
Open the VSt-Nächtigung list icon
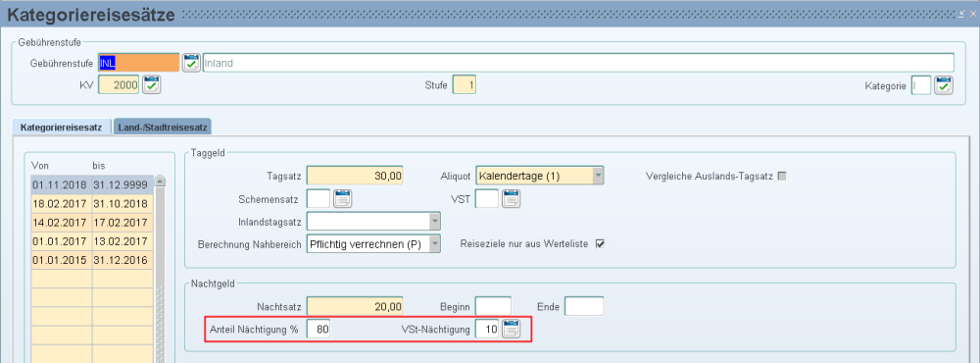pos(512,329)
